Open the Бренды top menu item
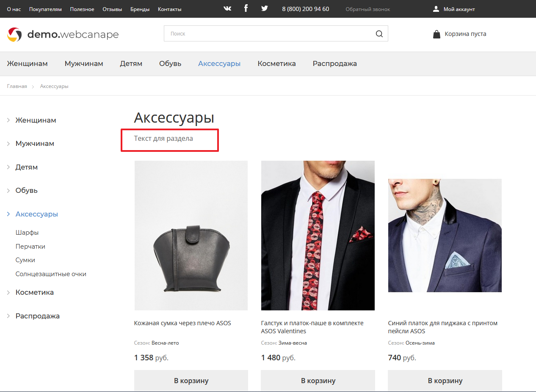536x392 pixels. pos(140,9)
